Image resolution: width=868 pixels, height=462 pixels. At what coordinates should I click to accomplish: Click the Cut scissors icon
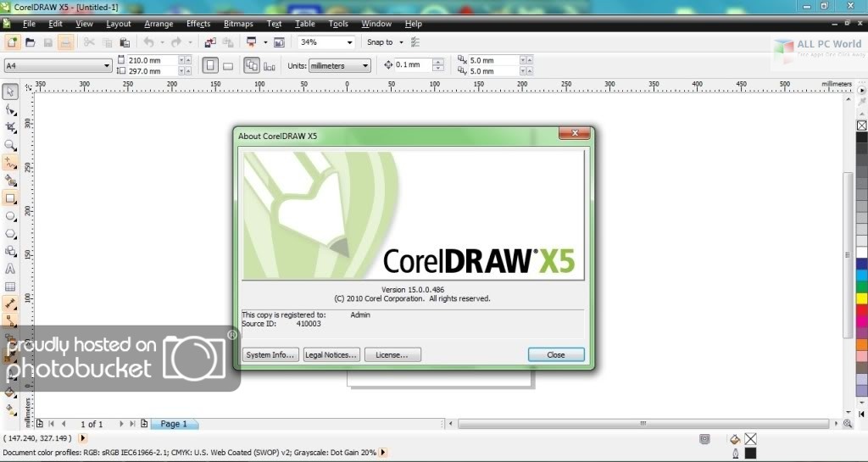coord(89,42)
